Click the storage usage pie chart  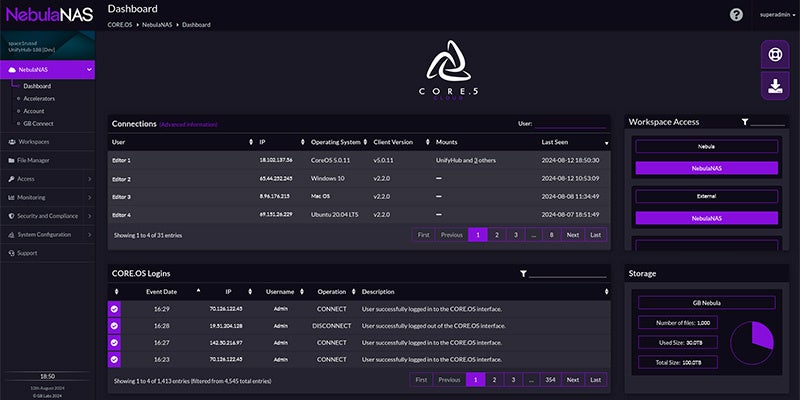click(752, 343)
